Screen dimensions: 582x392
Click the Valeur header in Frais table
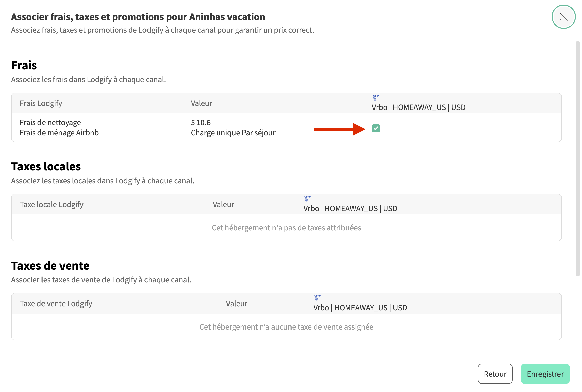[201, 103]
